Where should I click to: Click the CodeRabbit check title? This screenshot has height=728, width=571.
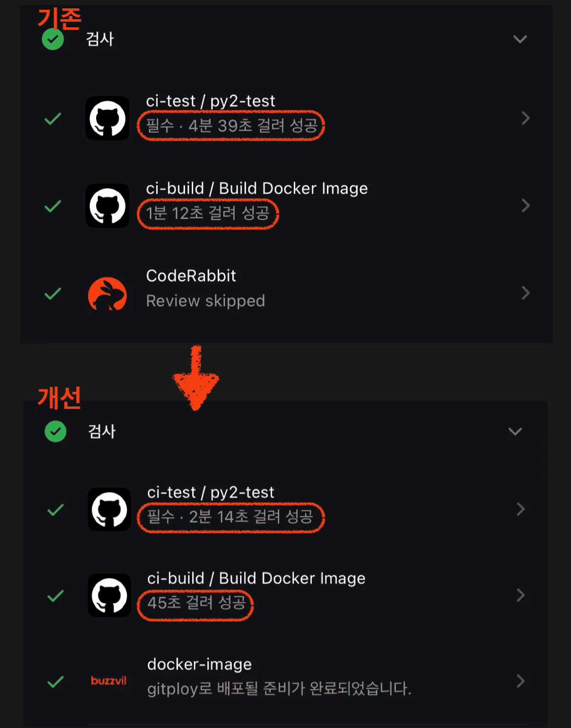tap(191, 276)
